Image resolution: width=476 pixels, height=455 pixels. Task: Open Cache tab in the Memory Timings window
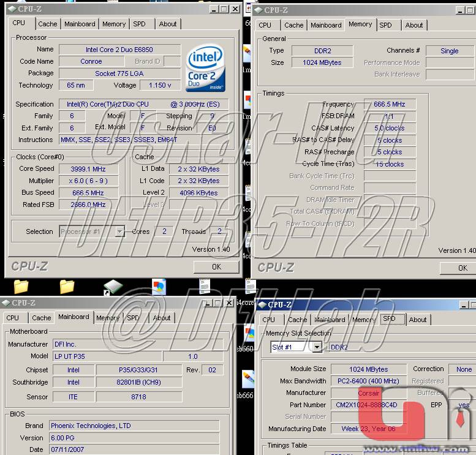coord(294,25)
